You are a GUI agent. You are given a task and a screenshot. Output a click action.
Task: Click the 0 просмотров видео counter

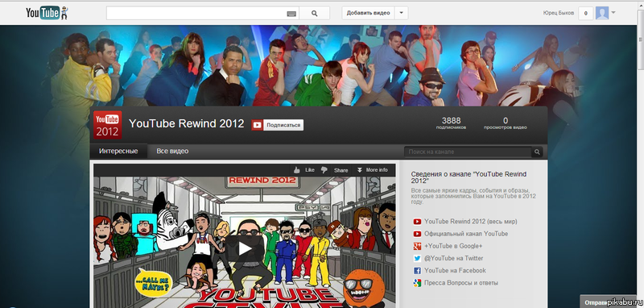(x=506, y=123)
